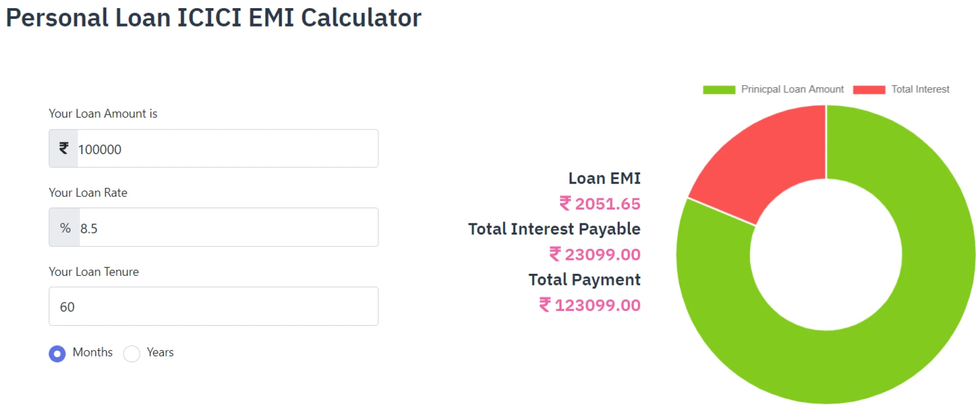This screenshot has height=409, width=980.
Task: Click the rupee icon before Total Interest value
Action: (556, 254)
